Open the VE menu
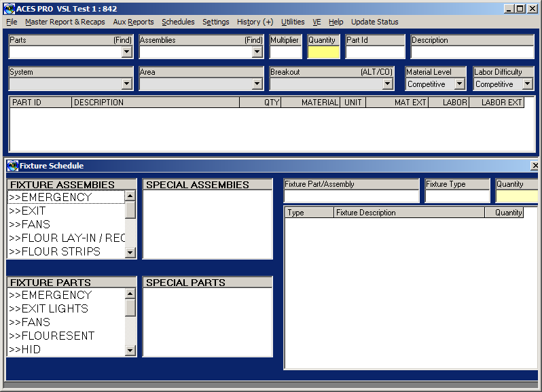Screen dimensions: 542x392 click(317, 22)
